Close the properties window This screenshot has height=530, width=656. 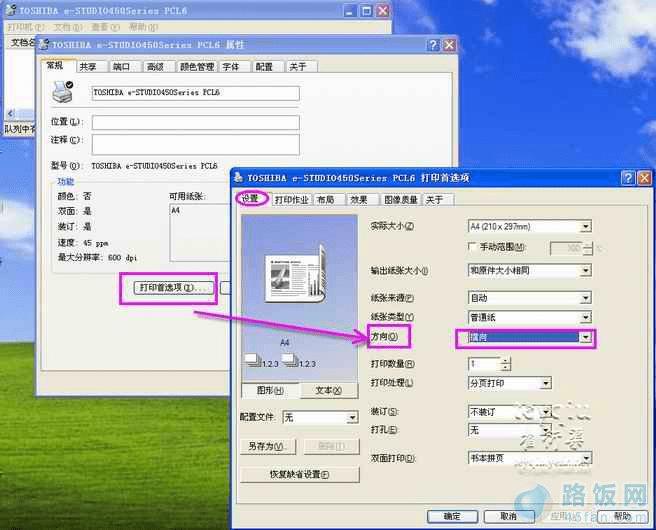[449, 45]
